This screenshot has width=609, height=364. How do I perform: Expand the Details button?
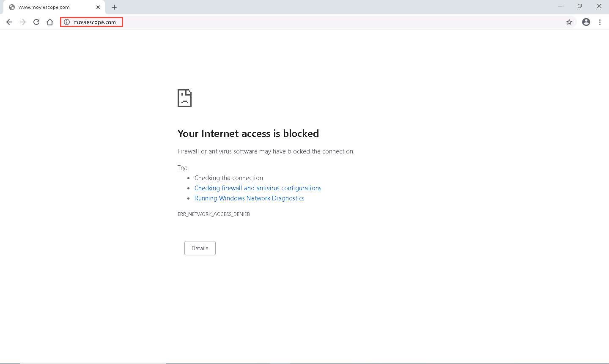coord(200,248)
